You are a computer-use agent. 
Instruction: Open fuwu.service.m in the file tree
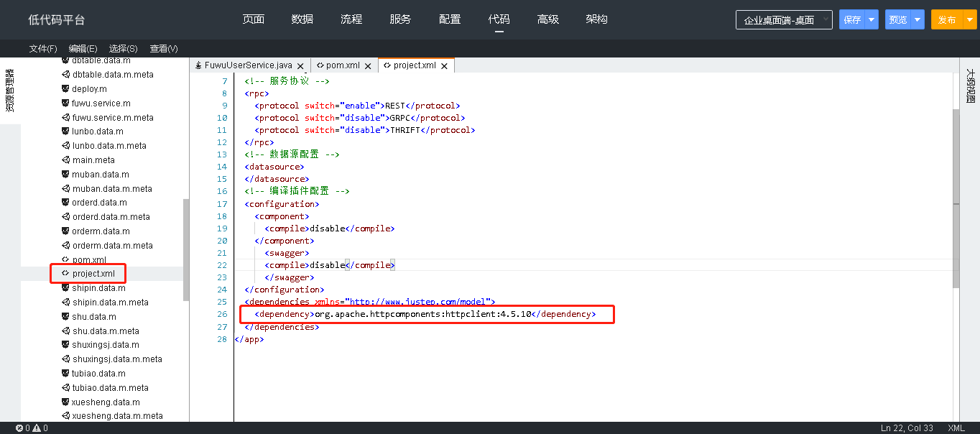pos(101,103)
